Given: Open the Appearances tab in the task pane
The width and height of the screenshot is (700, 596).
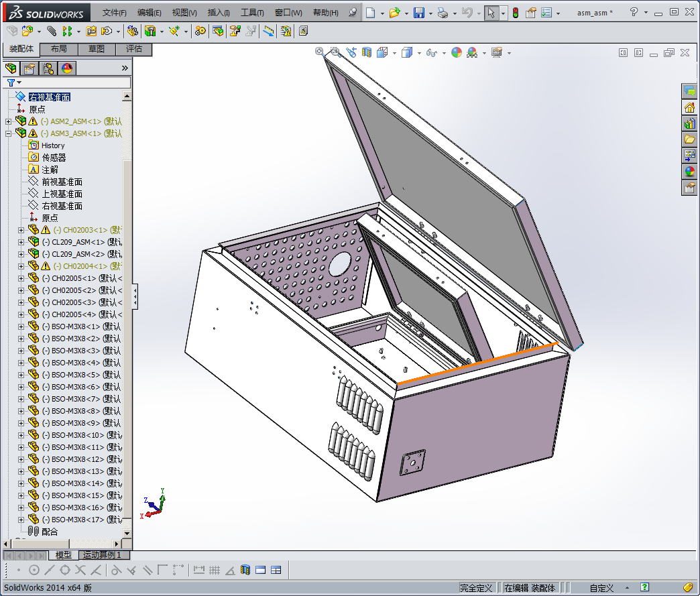Looking at the screenshot, I should point(689,172).
